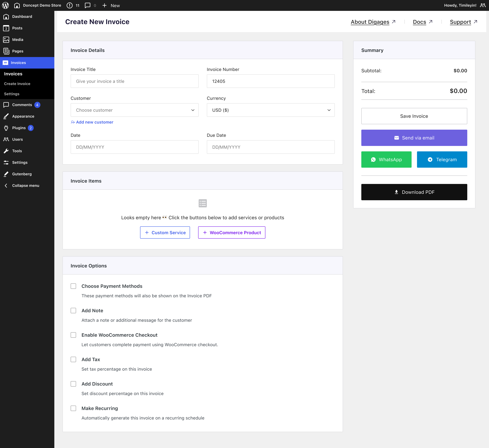489x448 pixels.
Task: Check the Add Tax option
Action: click(x=73, y=360)
